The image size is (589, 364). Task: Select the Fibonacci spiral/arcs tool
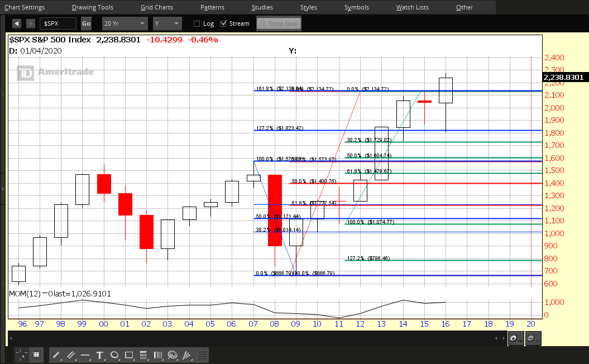pos(173,355)
